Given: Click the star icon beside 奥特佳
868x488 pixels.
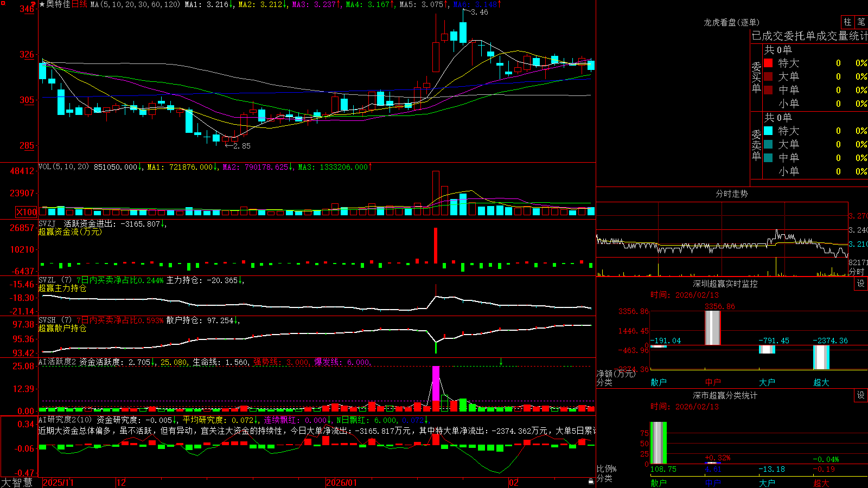Looking at the screenshot, I should 42,4.
